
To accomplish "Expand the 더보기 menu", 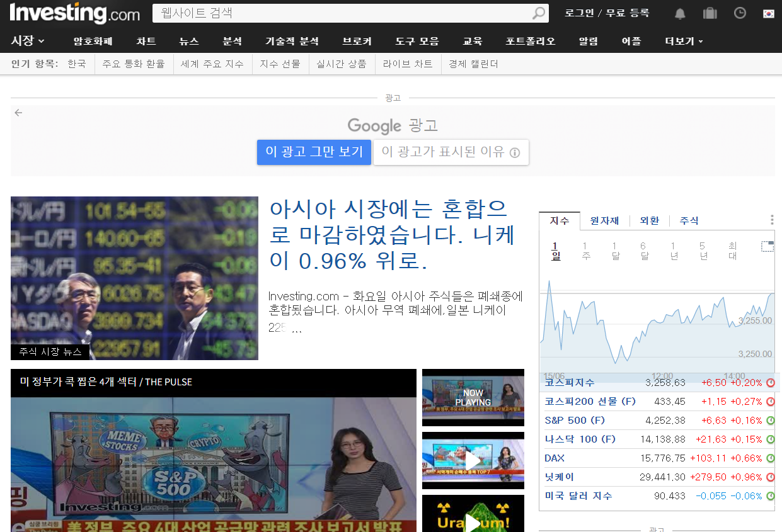I will (x=684, y=42).
